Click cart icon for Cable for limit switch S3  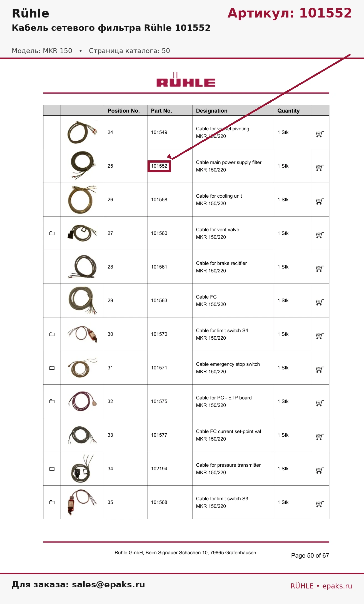(x=320, y=504)
